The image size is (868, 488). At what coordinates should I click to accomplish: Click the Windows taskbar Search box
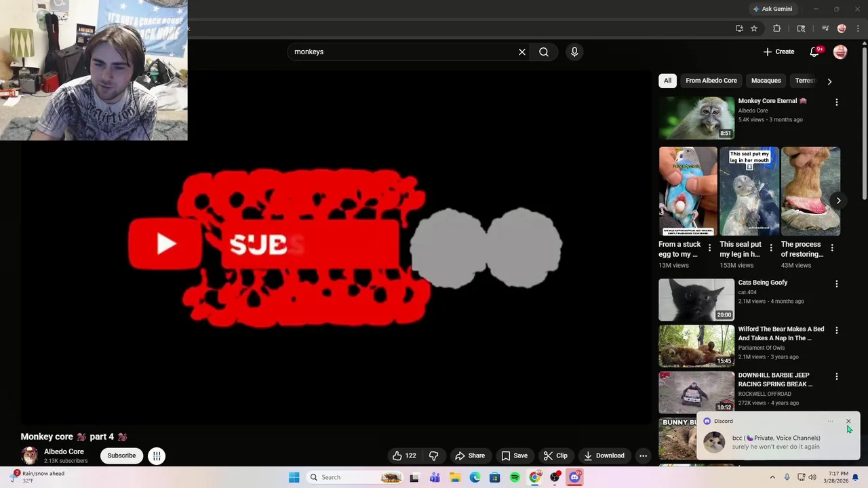355,477
